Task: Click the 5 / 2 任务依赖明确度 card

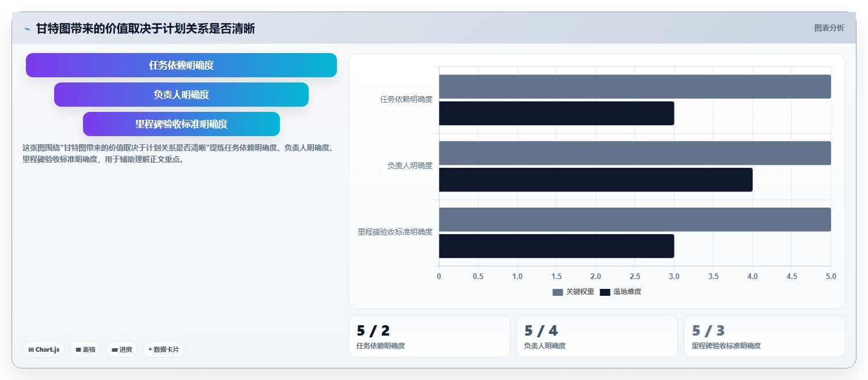Action: coord(429,336)
